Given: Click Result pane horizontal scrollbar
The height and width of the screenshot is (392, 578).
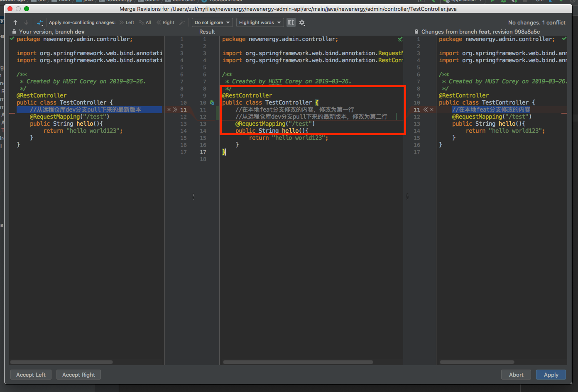Looking at the screenshot, I should [x=298, y=362].
